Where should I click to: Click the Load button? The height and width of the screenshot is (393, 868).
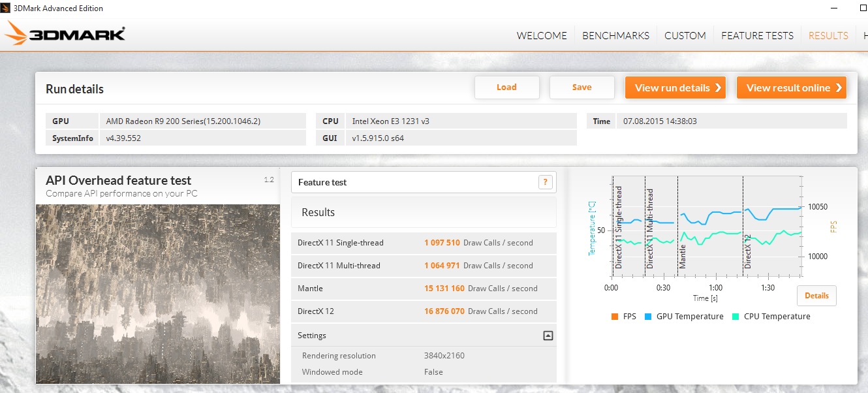pyautogui.click(x=506, y=87)
